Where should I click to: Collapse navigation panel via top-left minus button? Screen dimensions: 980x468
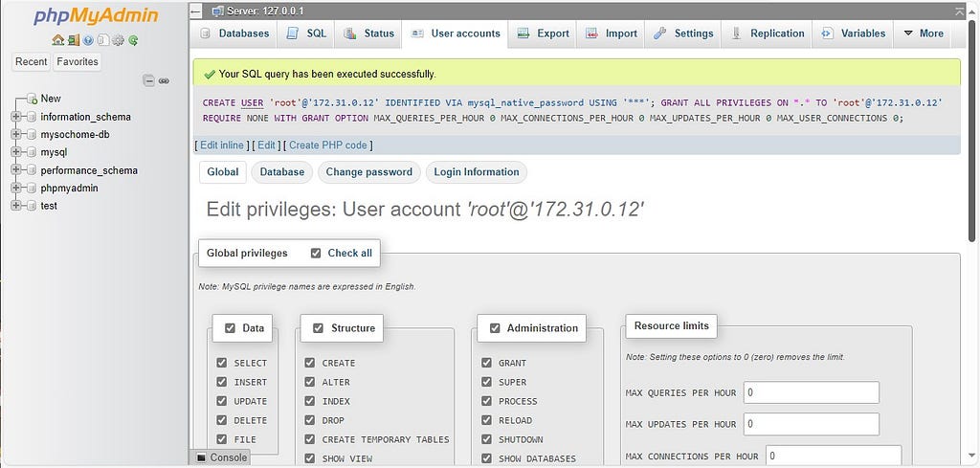click(195, 11)
